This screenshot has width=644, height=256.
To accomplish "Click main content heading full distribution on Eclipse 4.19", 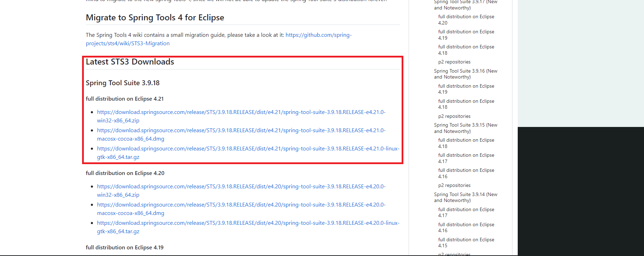I will pos(125,248).
